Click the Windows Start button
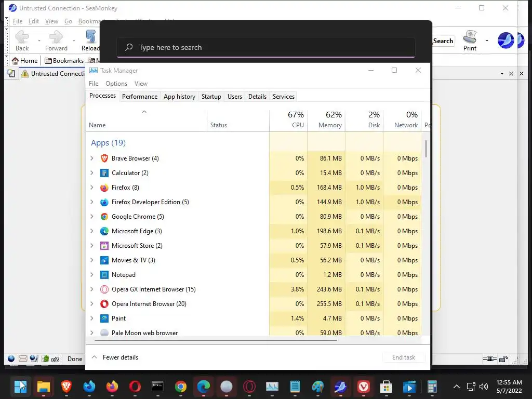 point(20,386)
